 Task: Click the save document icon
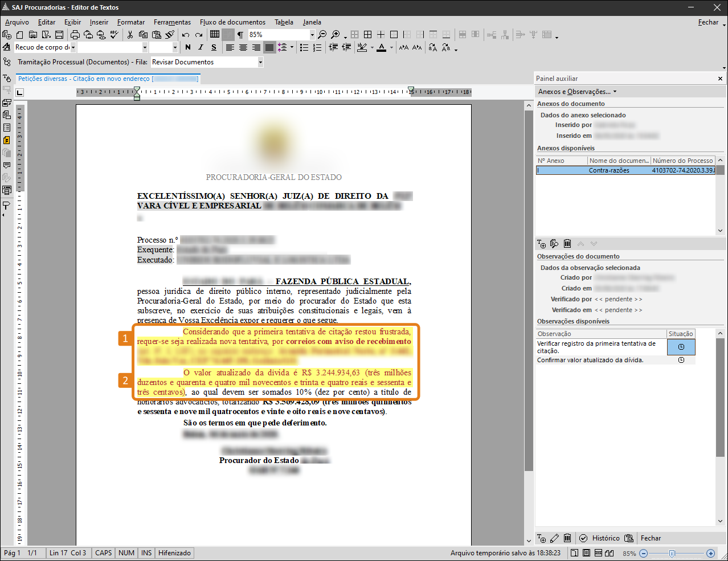pos(59,35)
